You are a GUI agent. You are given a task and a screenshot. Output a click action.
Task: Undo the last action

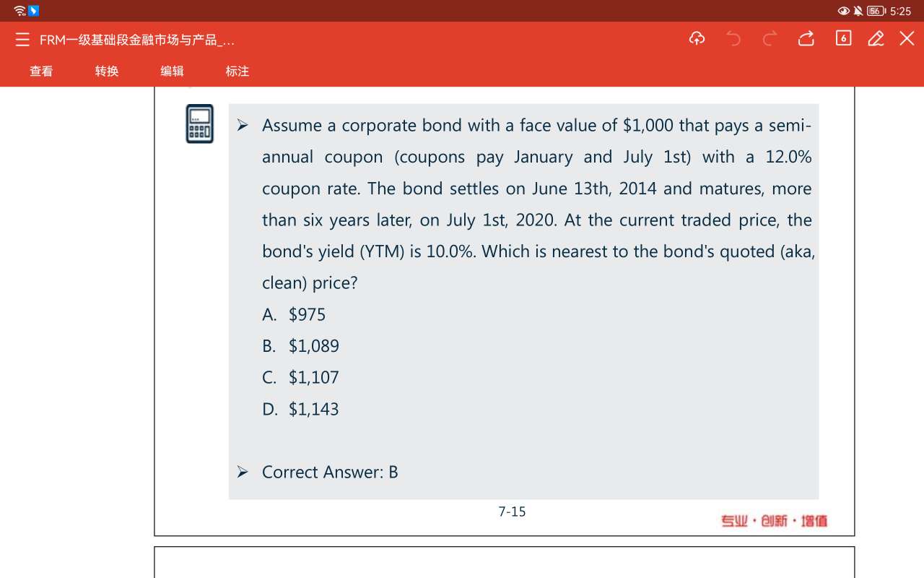733,38
